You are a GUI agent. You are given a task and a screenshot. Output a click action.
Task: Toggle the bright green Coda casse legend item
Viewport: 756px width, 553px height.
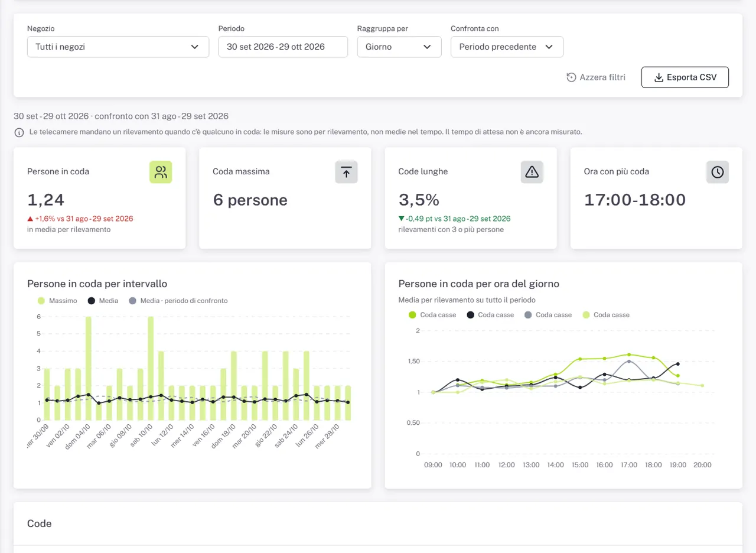point(432,315)
